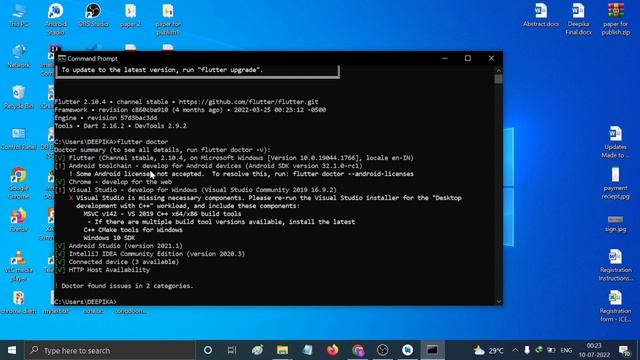Screen dimensions: 640x360
Task: Click the 'flutter doctor' command text
Action: point(142,142)
